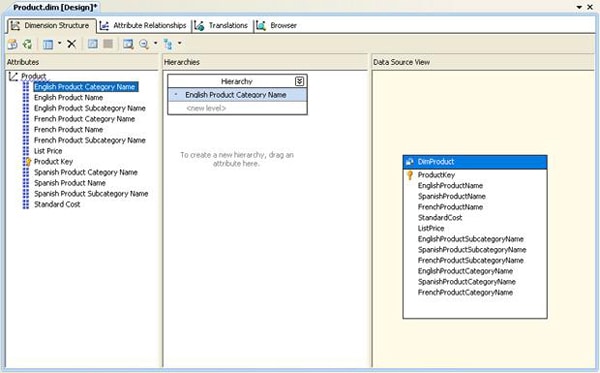Screen dimensions: 600x373
Task: Open the Arrange tables dropdown arrow
Action: 179,43
